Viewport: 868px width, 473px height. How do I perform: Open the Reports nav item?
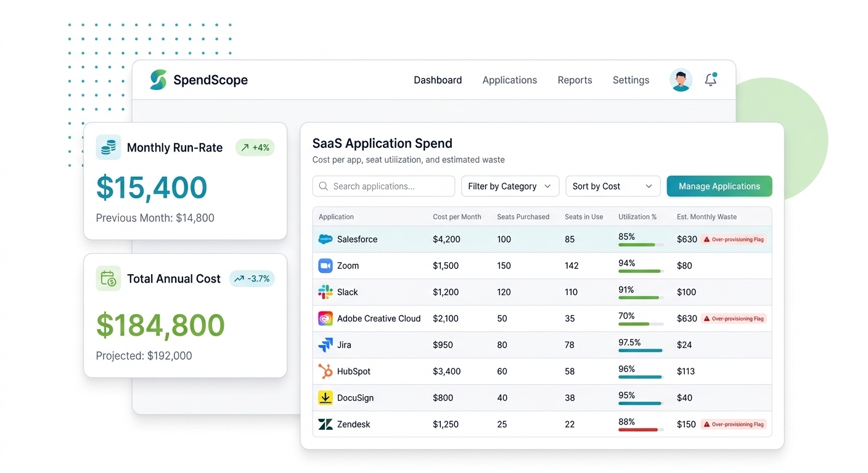point(575,80)
